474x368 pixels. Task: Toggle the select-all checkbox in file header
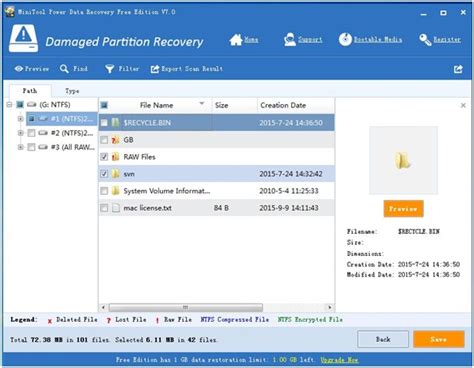tap(104, 105)
